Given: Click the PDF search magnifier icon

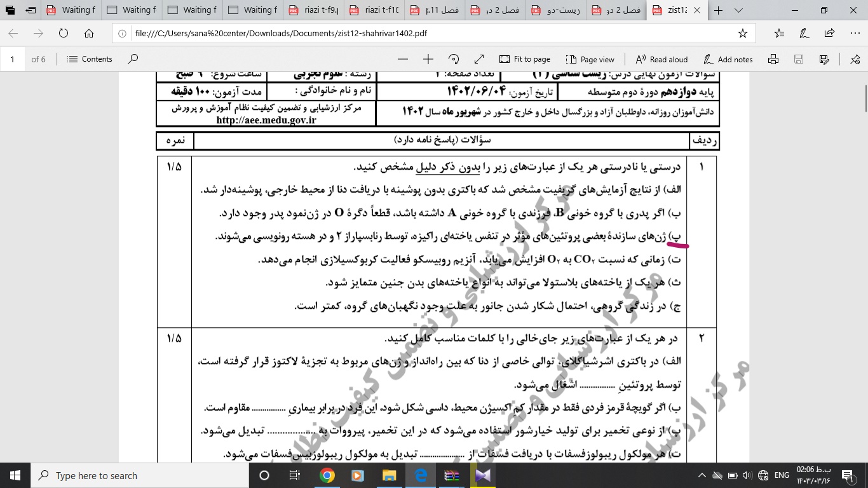Looking at the screenshot, I should pos(133,59).
